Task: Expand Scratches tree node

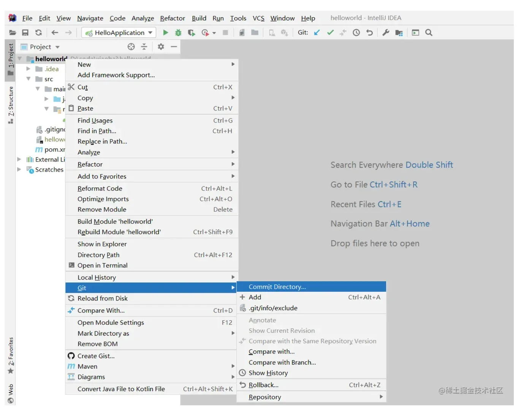Action: coord(19,169)
